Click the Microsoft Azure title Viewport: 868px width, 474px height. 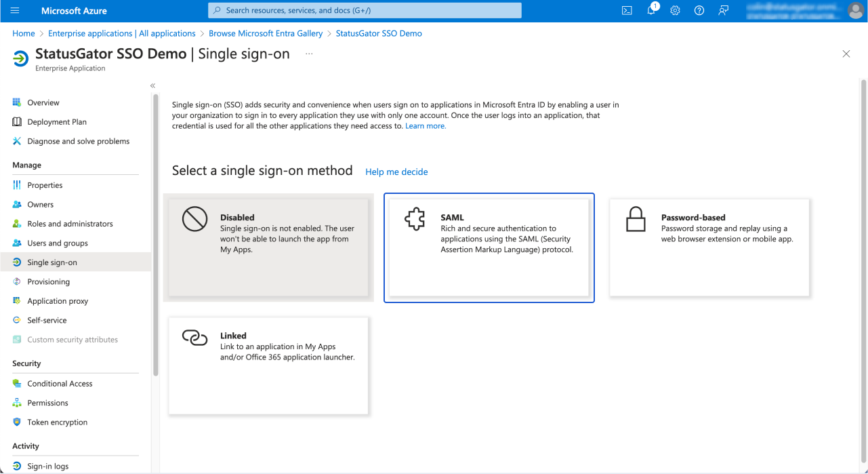point(74,10)
